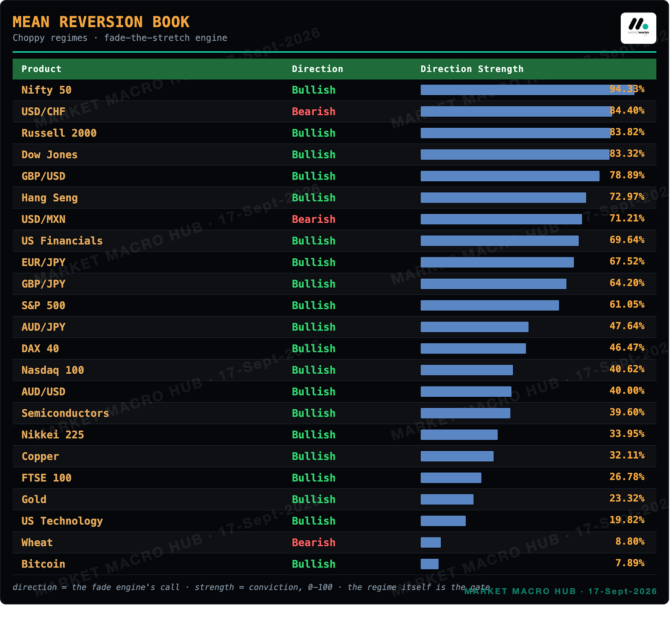672x639 pixels.
Task: Select the Hang Seng product name
Action: pos(49,198)
